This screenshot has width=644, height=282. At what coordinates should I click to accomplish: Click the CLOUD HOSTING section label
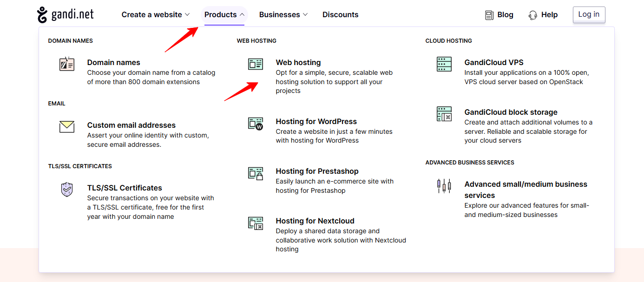pos(449,41)
